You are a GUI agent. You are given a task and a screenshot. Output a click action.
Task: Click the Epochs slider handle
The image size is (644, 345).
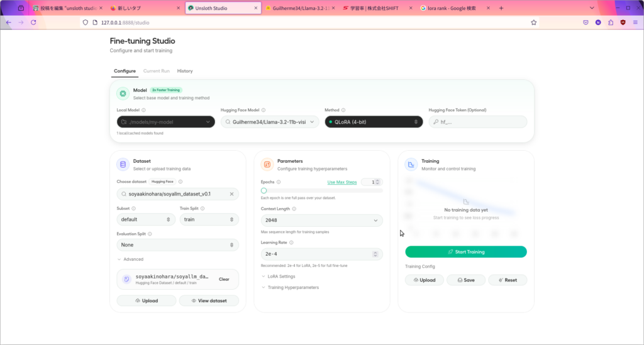click(264, 190)
